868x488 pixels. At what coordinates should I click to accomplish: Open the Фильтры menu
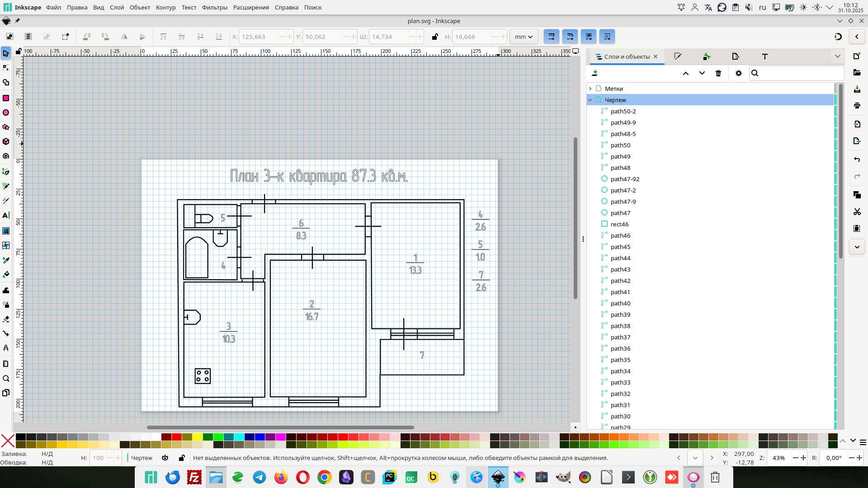214,7
